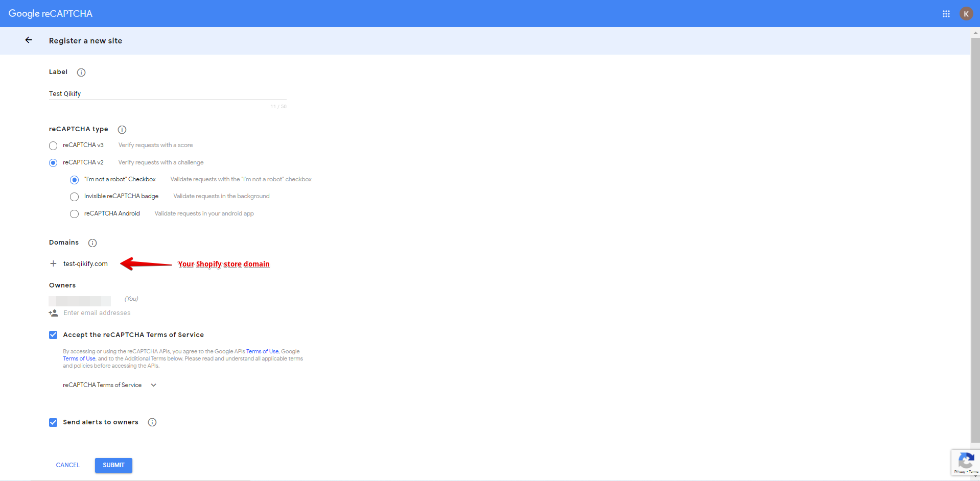Click the domain field with test-qikify.com
Viewport: 980px width, 481px height.
85,264
